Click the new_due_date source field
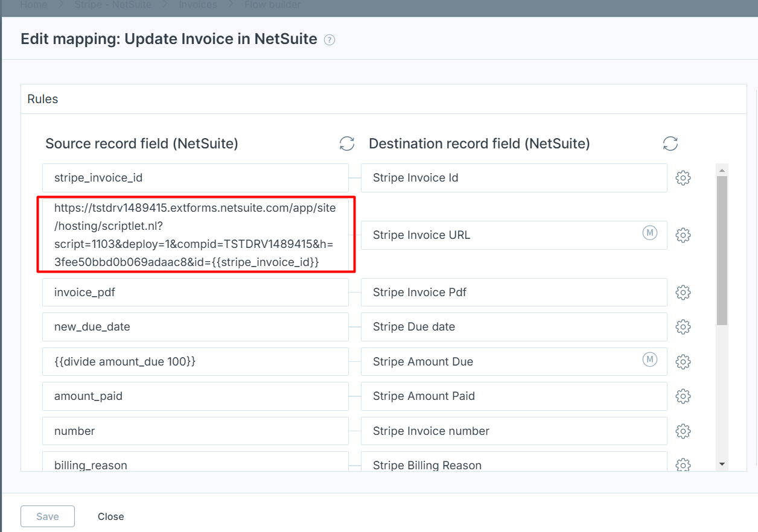Screen dimensions: 758x532 196,327
